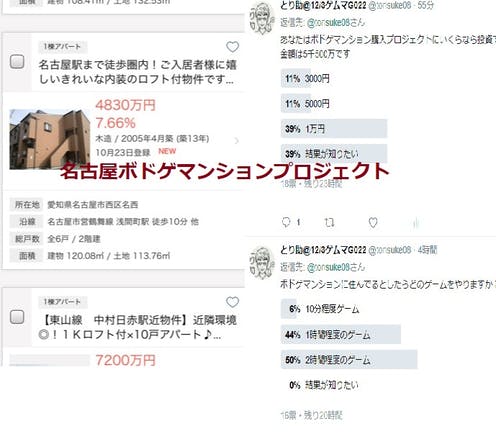496x439 pixels.
Task: Select the 2時間程度のゲーム poll option
Action: 349,360
